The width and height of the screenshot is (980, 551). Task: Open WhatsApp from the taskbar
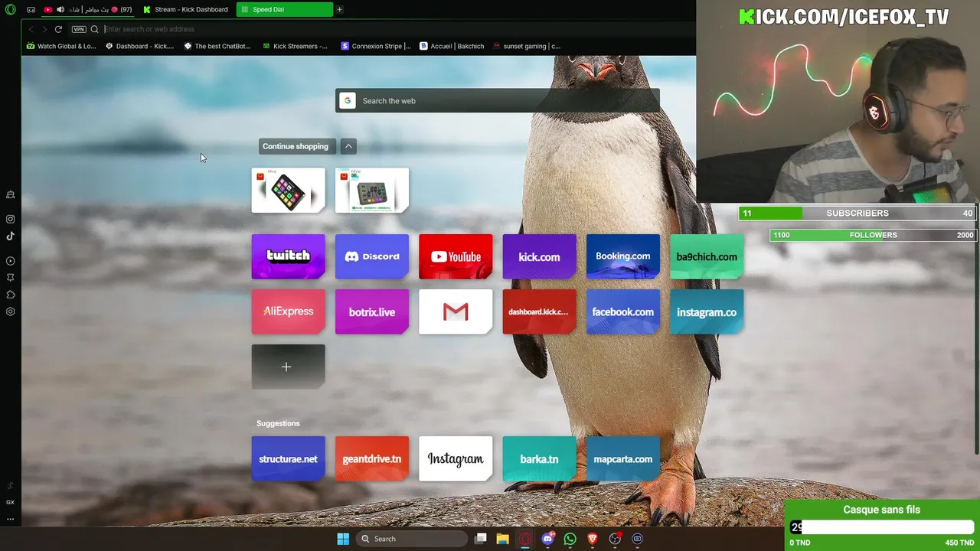click(x=570, y=539)
